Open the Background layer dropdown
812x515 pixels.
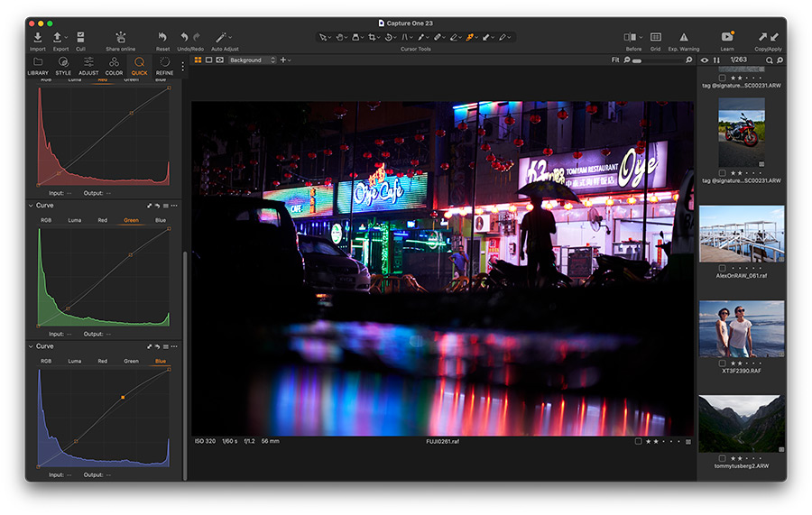[x=252, y=60]
